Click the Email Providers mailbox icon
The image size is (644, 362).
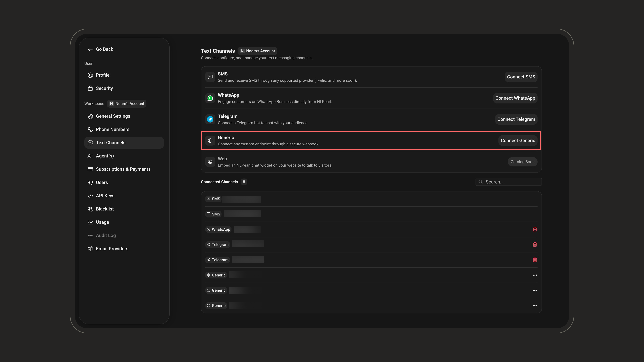click(90, 249)
